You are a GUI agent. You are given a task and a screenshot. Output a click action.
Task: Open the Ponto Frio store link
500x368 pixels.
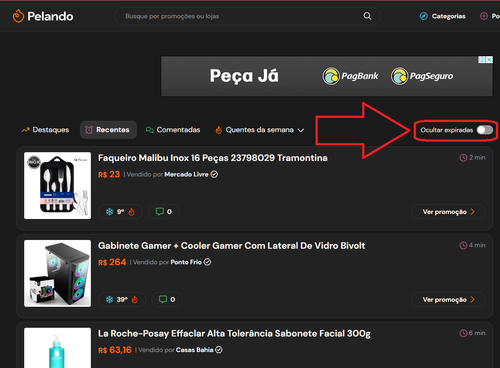pos(186,262)
